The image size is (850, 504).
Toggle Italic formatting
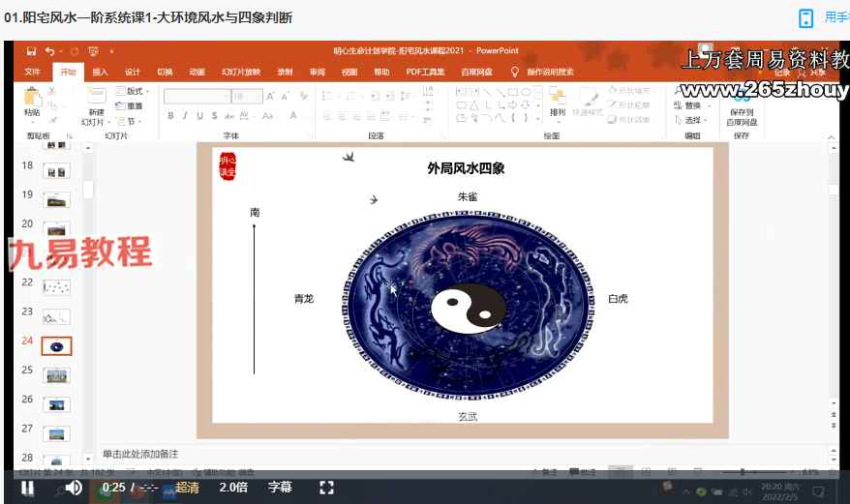point(185,115)
